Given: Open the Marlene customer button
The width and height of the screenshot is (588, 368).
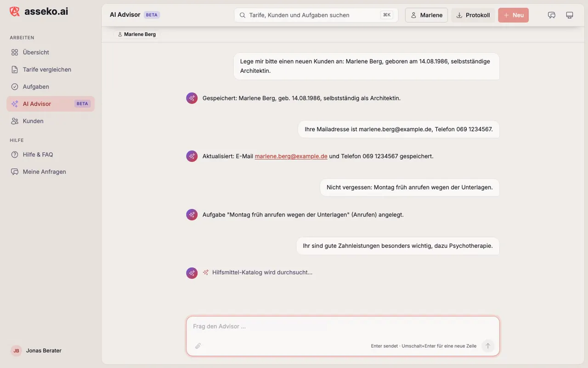Looking at the screenshot, I should tap(426, 15).
